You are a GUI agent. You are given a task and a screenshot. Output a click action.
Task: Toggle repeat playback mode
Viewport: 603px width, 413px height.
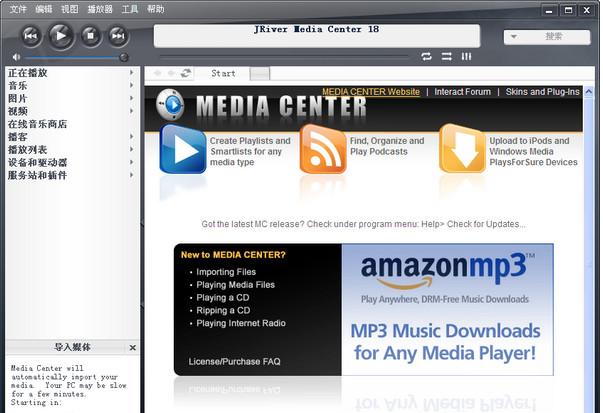pos(427,56)
